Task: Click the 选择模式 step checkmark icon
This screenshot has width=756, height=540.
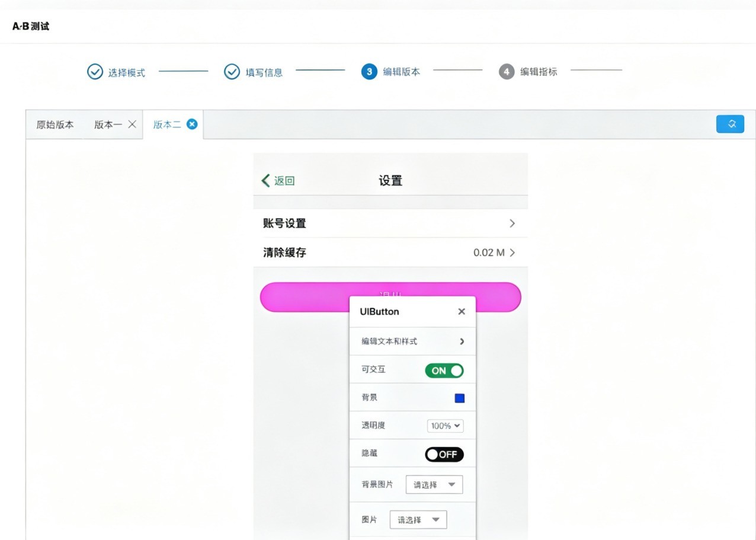Action: pyautogui.click(x=95, y=72)
